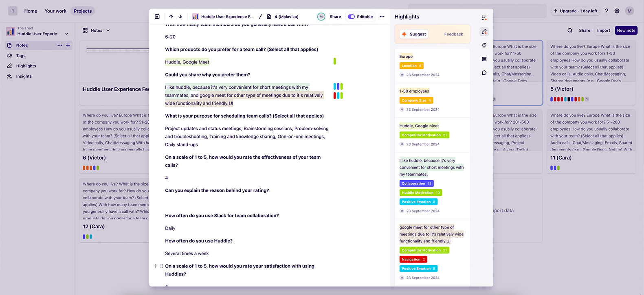This screenshot has height=295, width=644.
Task: Click the 'Europe' highlight in Highlights panel
Action: [x=406, y=57]
